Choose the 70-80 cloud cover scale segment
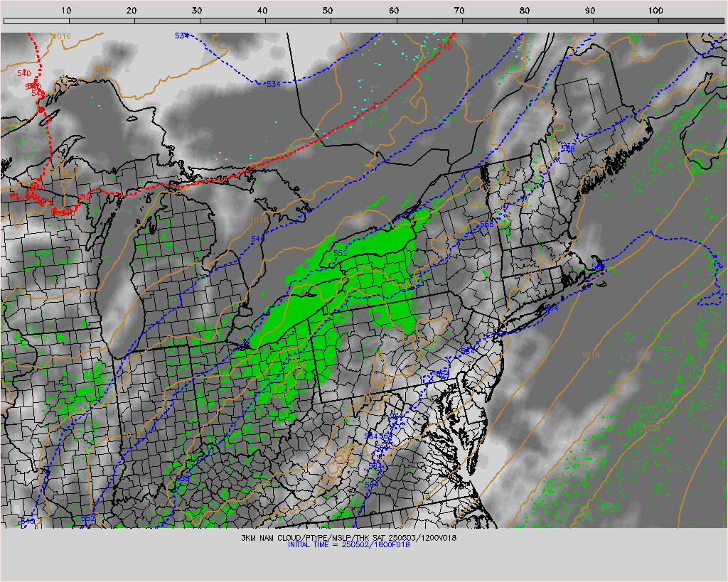This screenshot has height=582, width=728. click(x=495, y=21)
